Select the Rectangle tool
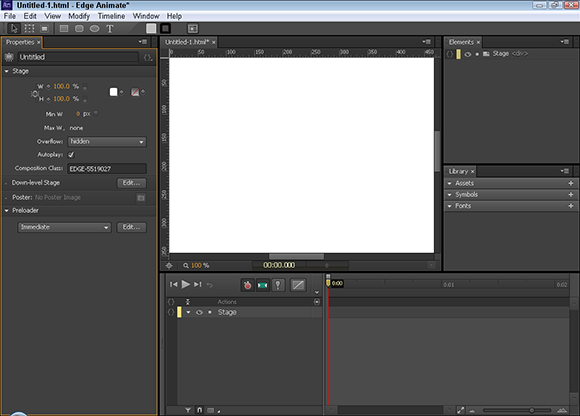This screenshot has width=580, height=416. tap(64, 28)
